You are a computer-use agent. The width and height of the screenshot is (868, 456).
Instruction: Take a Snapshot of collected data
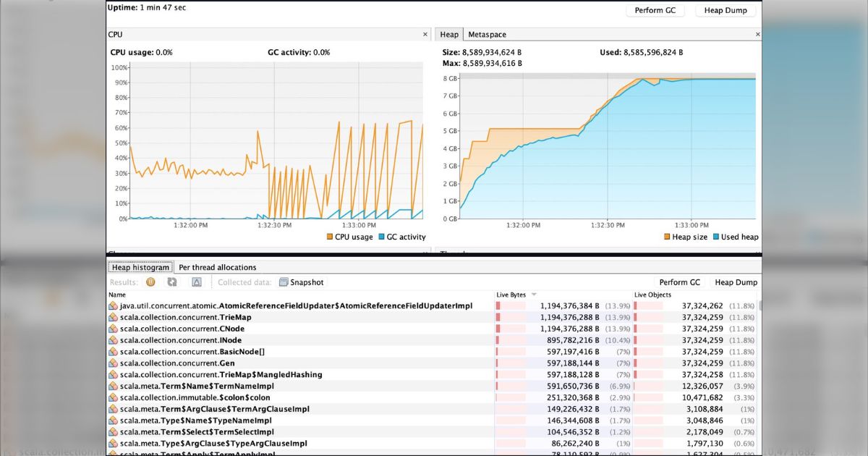point(302,282)
